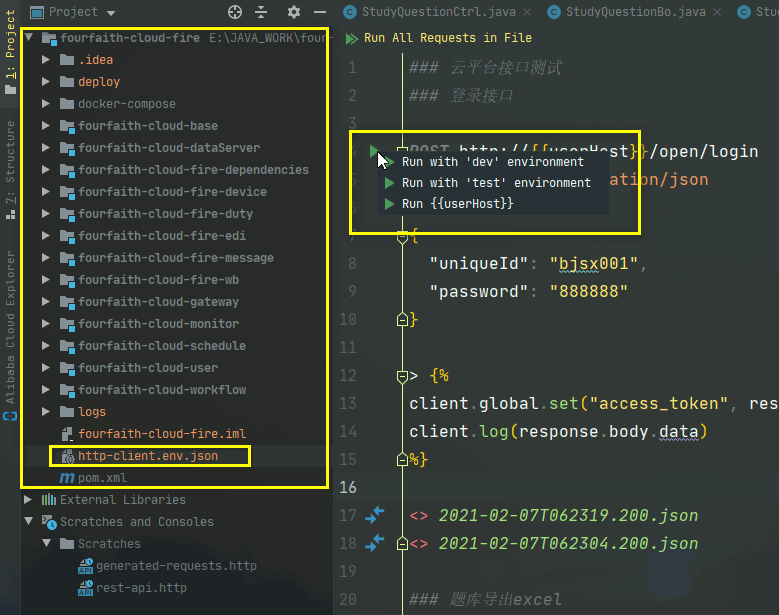Expand fourfaith-cloud-base module

click(x=46, y=126)
